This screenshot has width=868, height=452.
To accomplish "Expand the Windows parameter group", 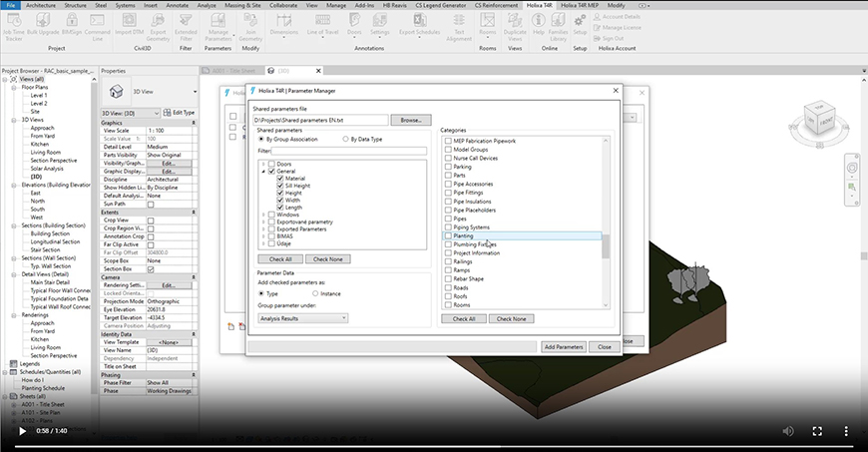I will tap(263, 215).
